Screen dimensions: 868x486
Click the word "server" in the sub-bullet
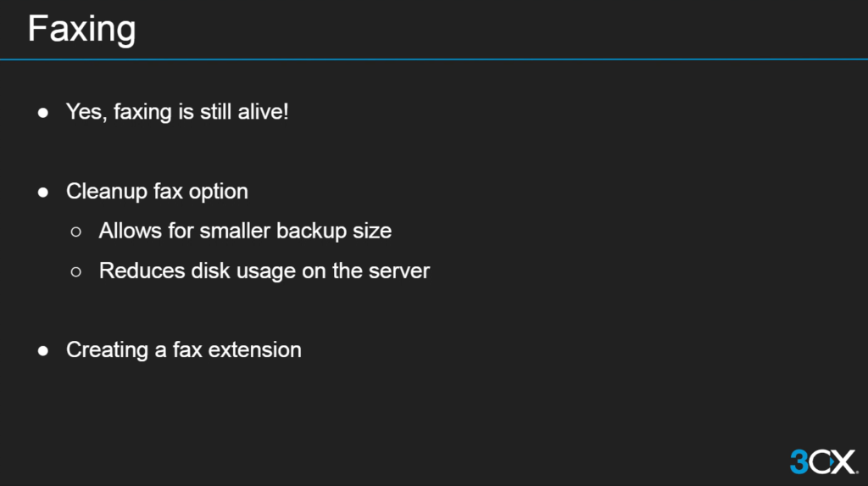tap(402, 271)
